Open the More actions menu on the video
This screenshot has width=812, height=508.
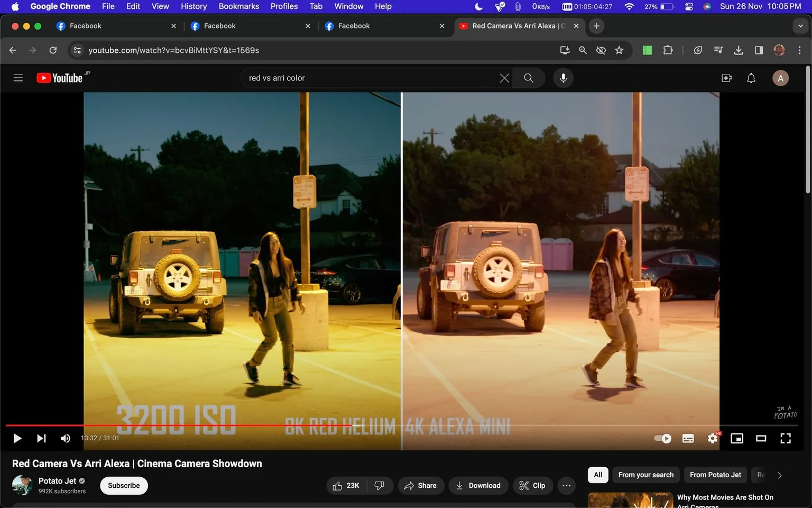pyautogui.click(x=566, y=485)
